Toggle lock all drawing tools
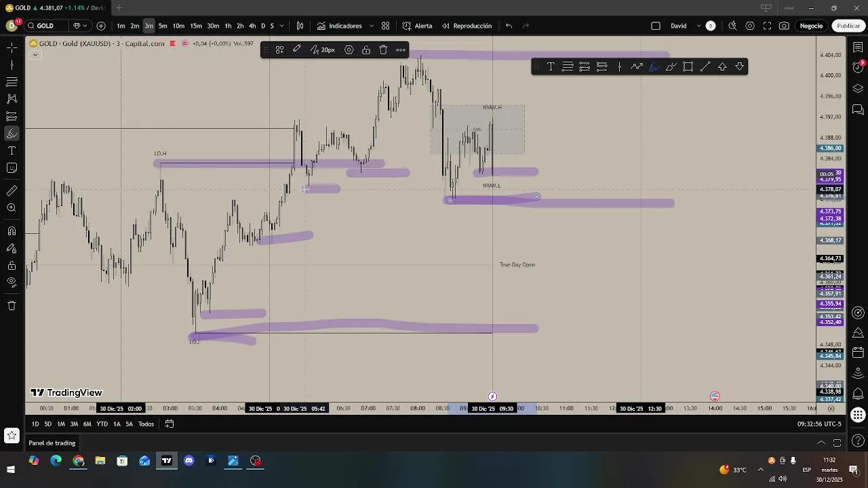The height and width of the screenshot is (488, 868). pyautogui.click(x=12, y=266)
